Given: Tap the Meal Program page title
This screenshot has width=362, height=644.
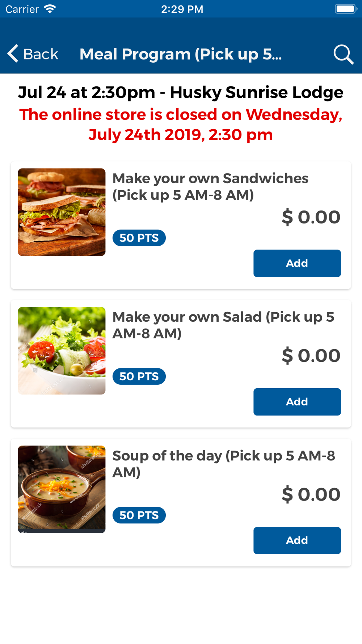Looking at the screenshot, I should coord(181,54).
